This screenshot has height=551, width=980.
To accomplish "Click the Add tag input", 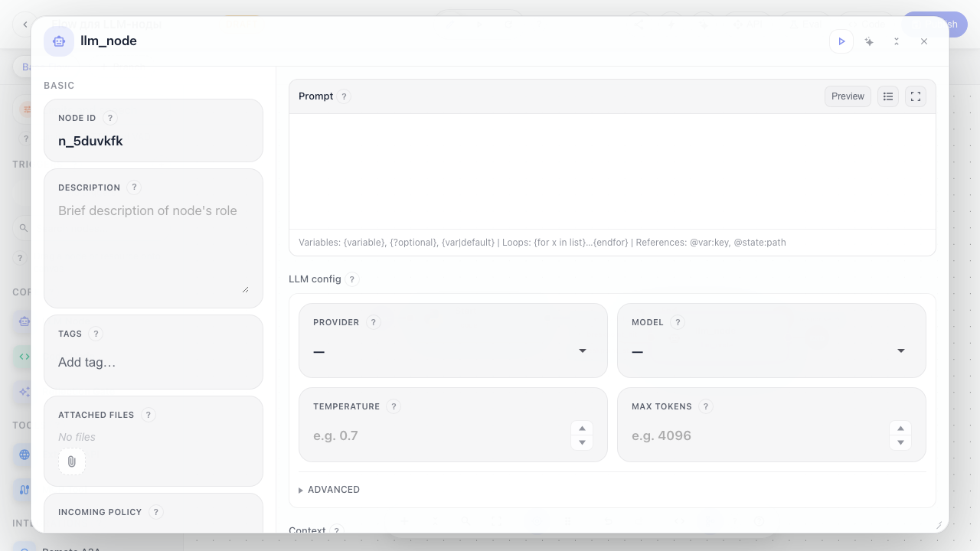I will coord(153,362).
